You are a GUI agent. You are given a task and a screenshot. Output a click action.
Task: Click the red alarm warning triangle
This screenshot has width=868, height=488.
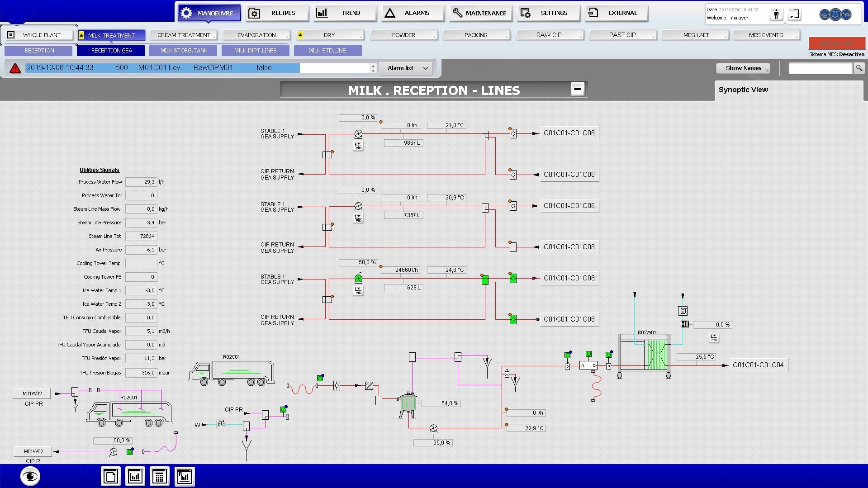pos(15,68)
